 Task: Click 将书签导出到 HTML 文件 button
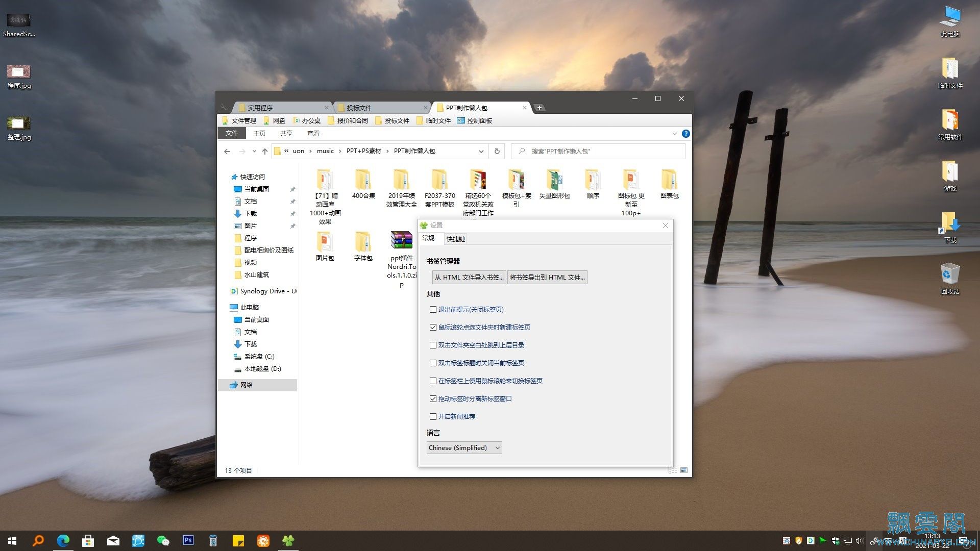(547, 277)
